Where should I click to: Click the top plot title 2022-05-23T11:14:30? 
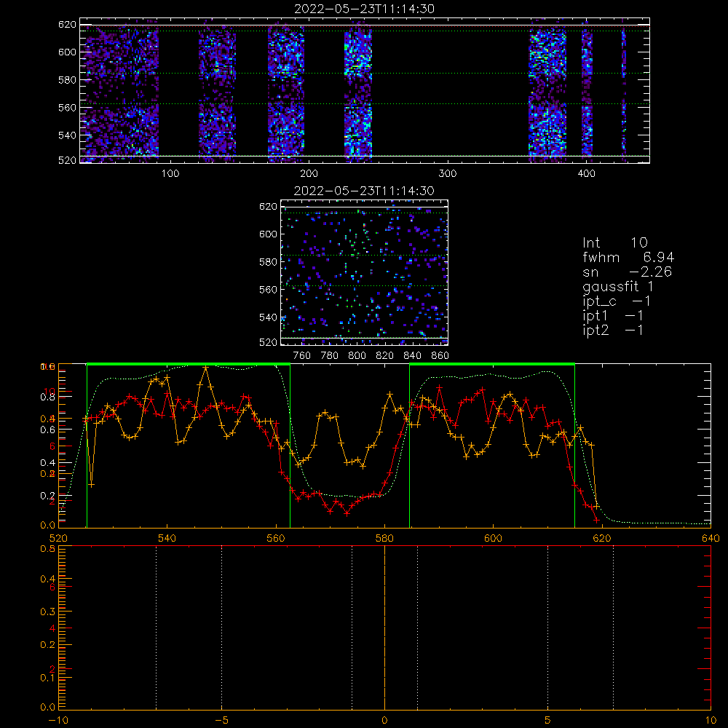365,9
